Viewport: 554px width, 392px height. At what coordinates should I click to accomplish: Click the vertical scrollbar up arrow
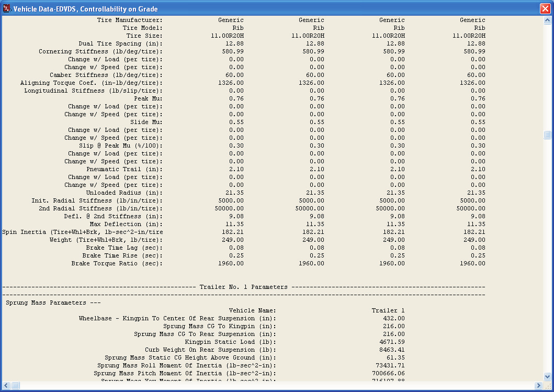click(x=547, y=20)
